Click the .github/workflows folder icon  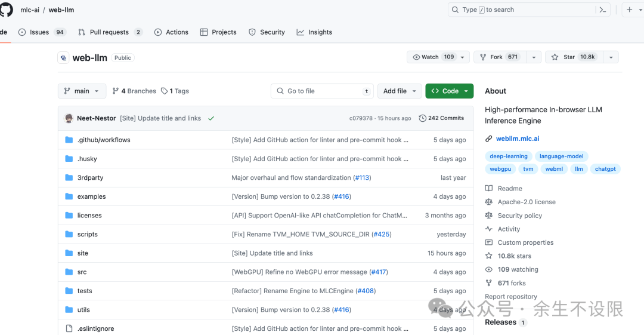(x=69, y=140)
